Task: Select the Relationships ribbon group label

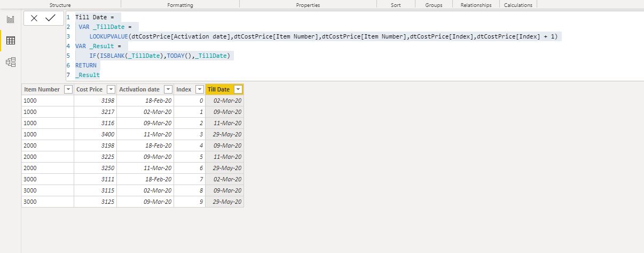Action: click(476, 5)
